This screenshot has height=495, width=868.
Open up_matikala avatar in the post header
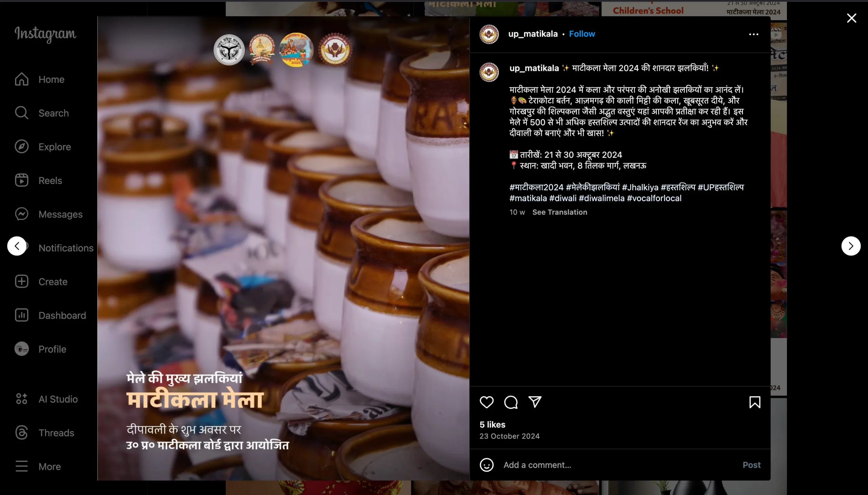click(489, 34)
